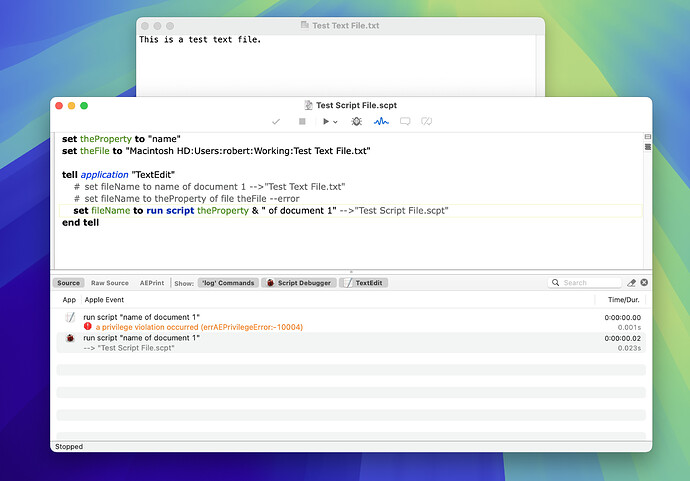Viewport: 690px width, 481px height.
Task: Click the Apple Event column header
Action: coord(104,299)
